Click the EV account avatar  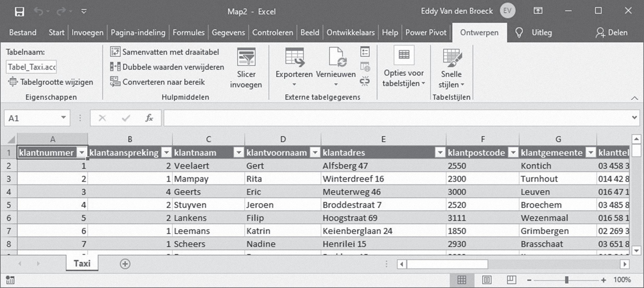click(x=507, y=11)
